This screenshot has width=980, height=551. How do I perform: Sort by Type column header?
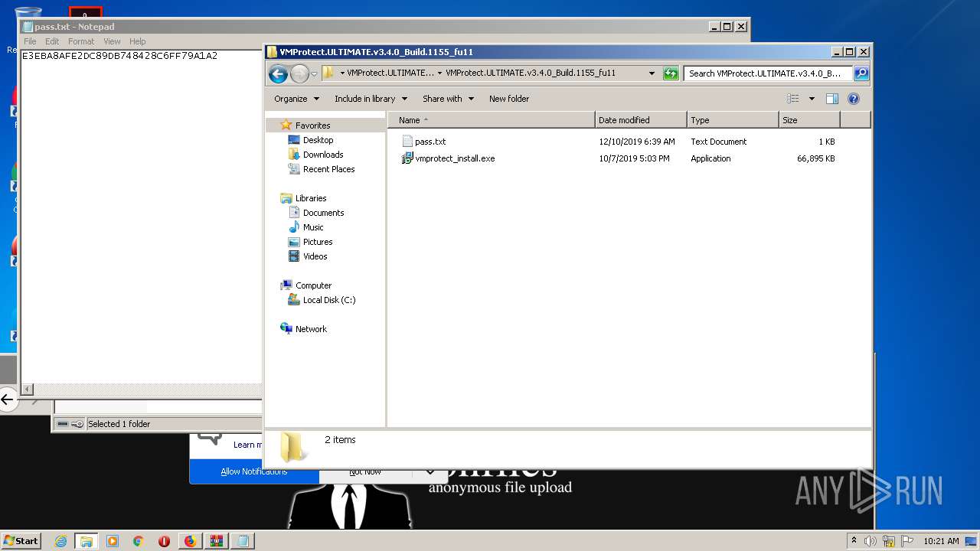click(733, 120)
